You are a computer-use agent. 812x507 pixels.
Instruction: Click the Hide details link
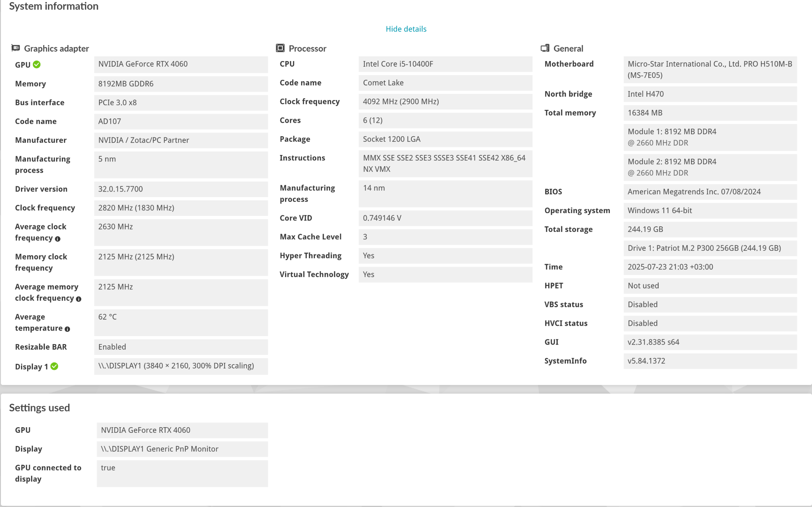[406, 29]
